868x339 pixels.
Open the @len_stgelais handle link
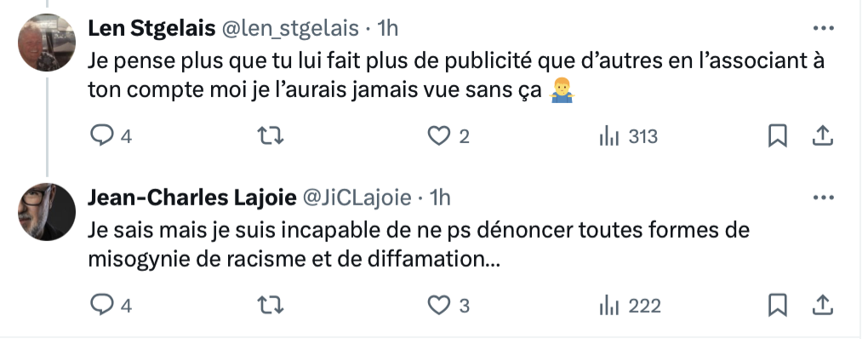click(x=290, y=28)
